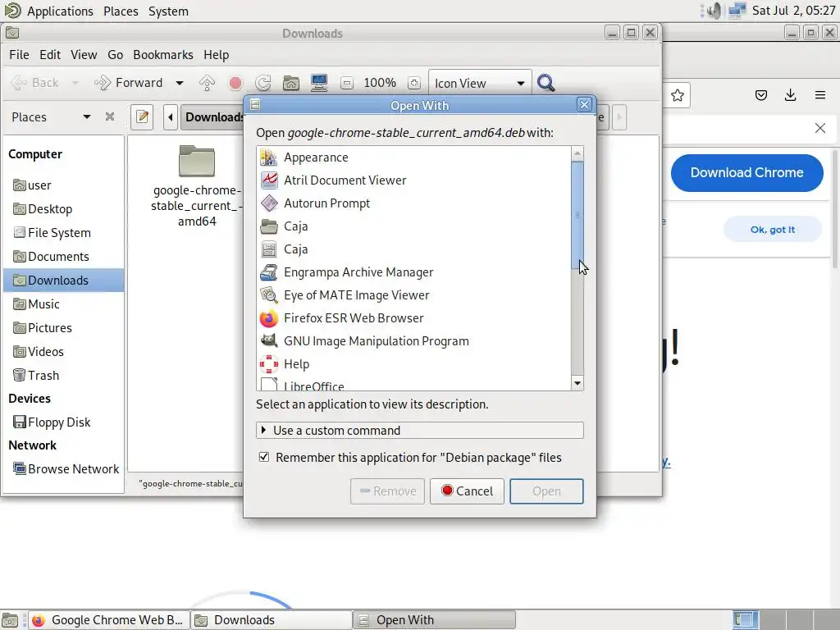The image size is (840, 630).
Task: Click the red Stop loading icon
Action: 235,83
